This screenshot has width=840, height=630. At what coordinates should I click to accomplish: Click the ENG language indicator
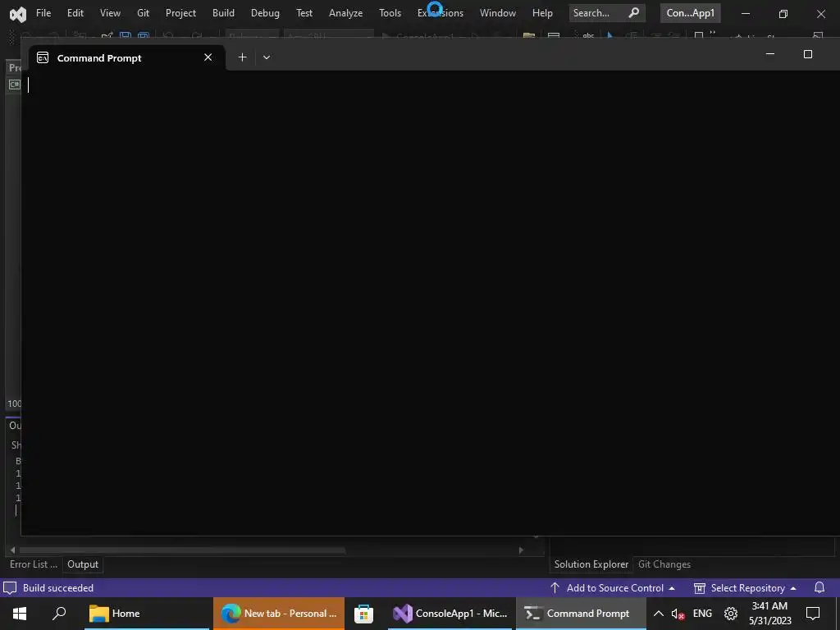click(702, 614)
